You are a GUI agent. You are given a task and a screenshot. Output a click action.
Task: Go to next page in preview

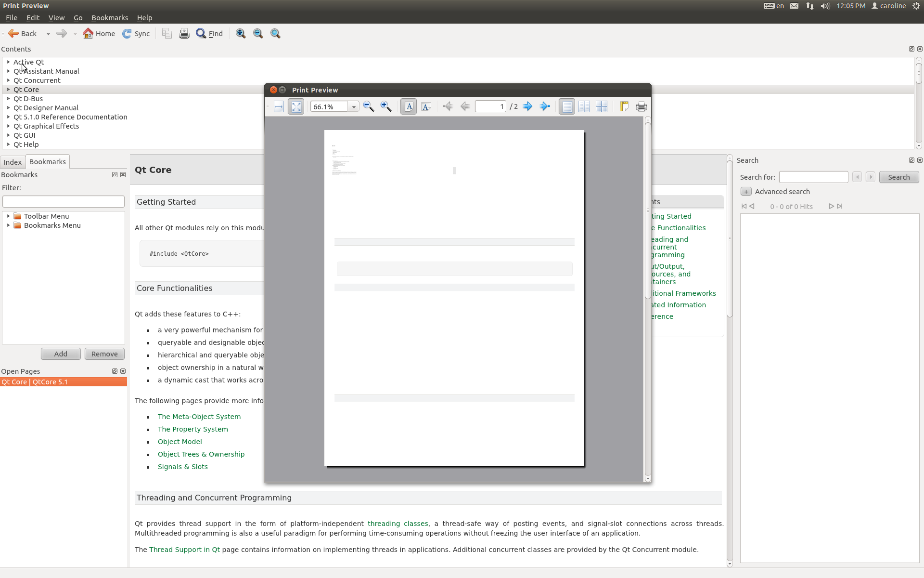(x=527, y=106)
